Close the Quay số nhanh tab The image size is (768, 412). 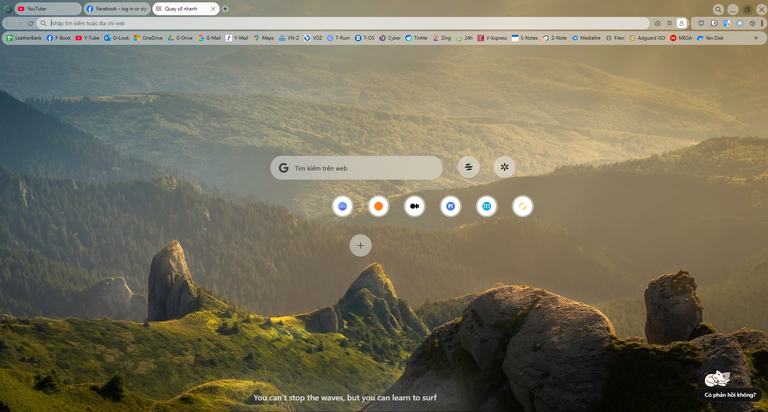click(x=213, y=9)
